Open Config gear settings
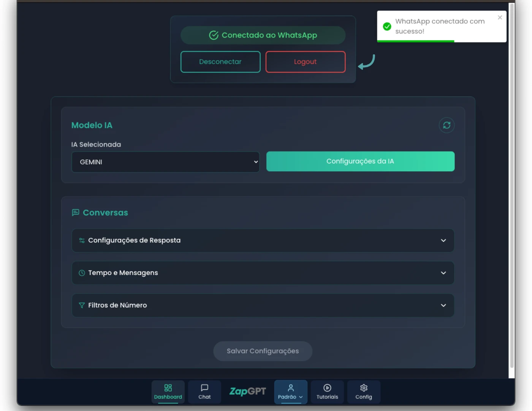 tap(364, 388)
